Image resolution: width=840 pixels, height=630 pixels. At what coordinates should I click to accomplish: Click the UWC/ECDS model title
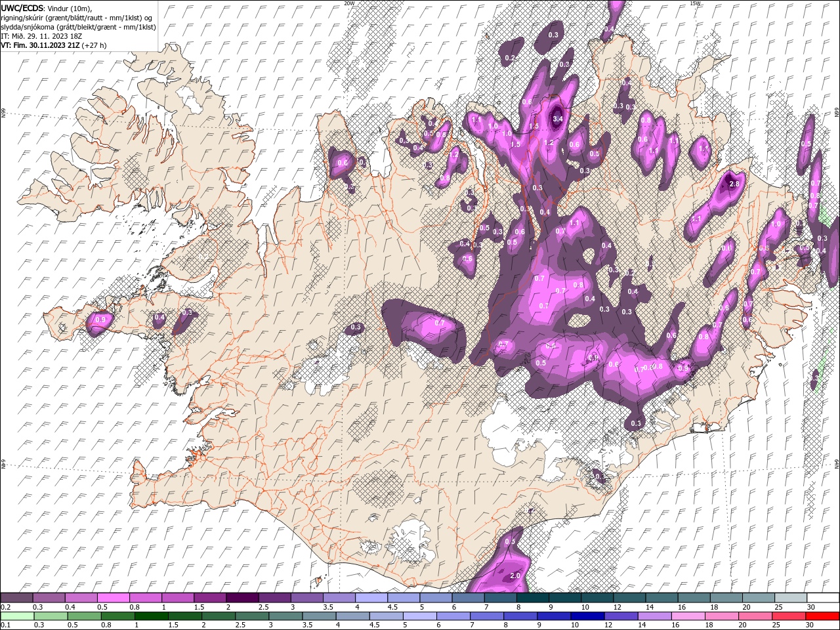[x=22, y=8]
